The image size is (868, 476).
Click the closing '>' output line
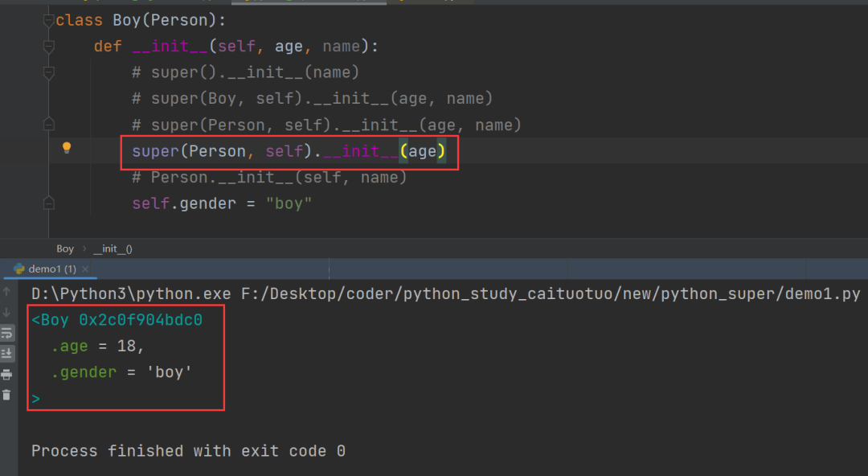(36, 399)
